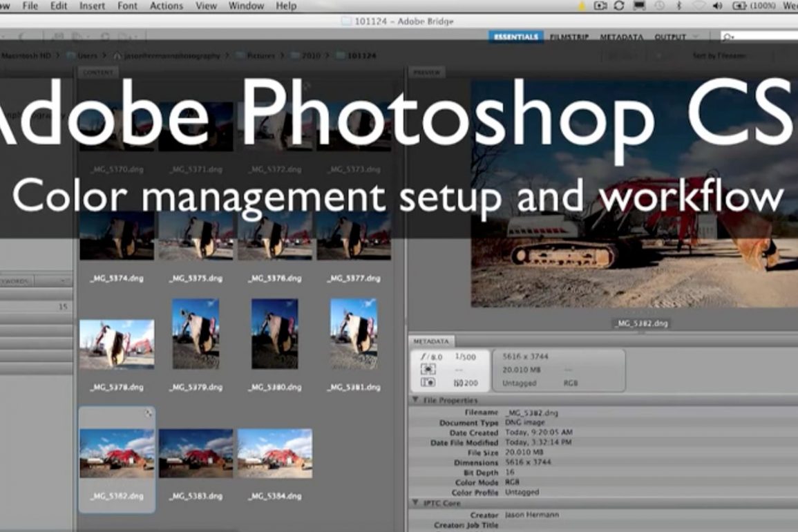The width and height of the screenshot is (798, 532).
Task: Go to the Pictures folder in the path bar
Action: point(254,55)
